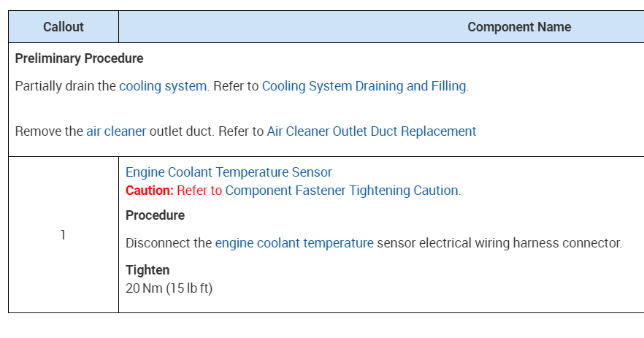Follow the Cooling System Draining and Filling link

point(364,86)
